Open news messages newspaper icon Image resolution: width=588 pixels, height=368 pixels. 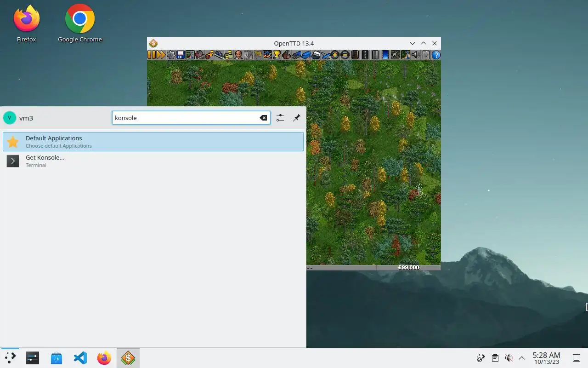425,55
